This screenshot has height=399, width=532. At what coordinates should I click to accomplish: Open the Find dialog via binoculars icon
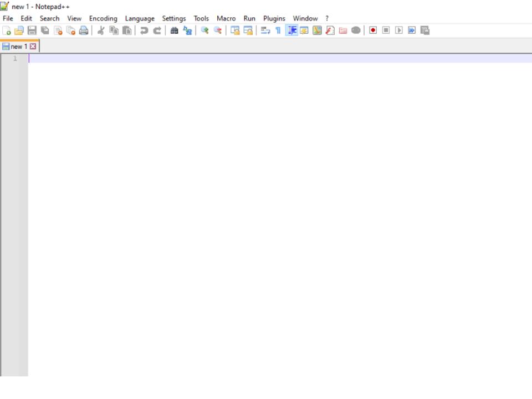click(x=174, y=30)
